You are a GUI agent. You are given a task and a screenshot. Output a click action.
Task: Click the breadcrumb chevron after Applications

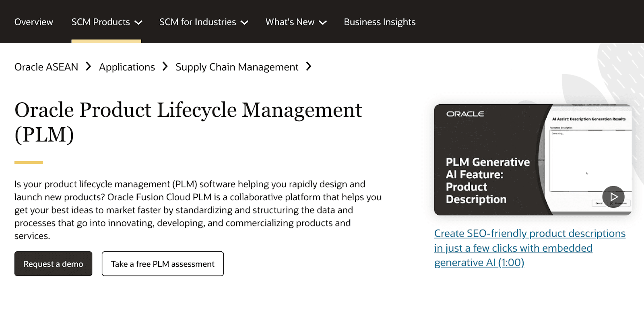pos(165,67)
